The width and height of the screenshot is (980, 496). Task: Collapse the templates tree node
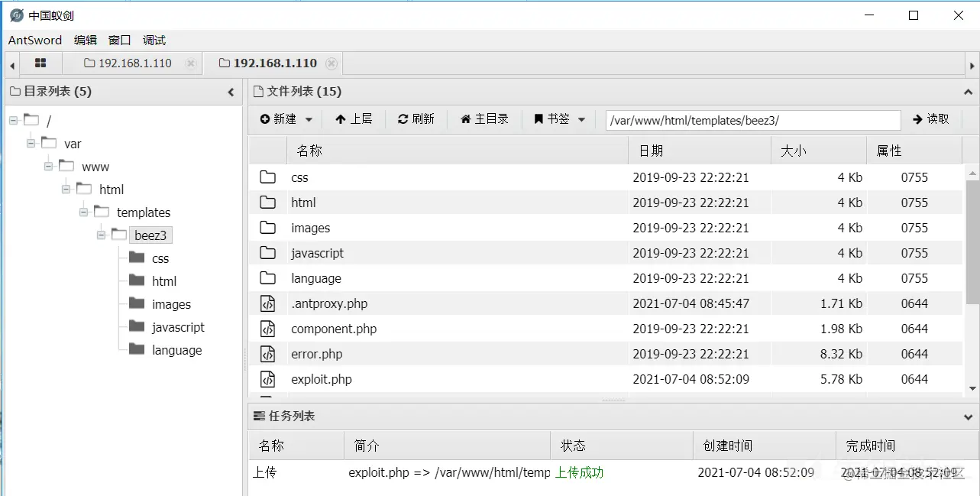tap(83, 212)
